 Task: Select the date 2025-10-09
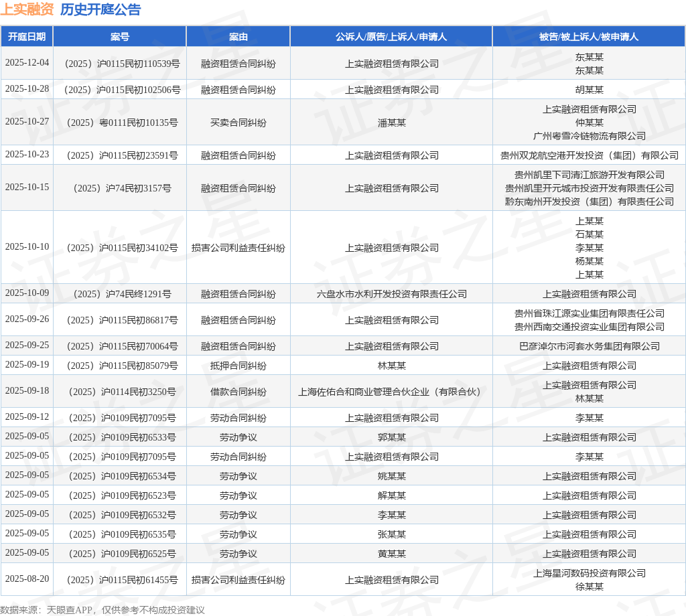click(27, 293)
